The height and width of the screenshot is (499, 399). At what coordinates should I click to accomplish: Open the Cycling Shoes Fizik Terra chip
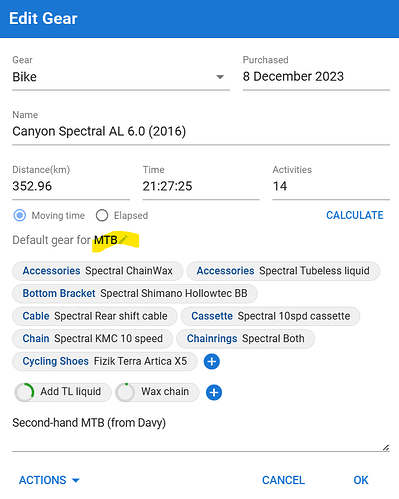tap(105, 361)
